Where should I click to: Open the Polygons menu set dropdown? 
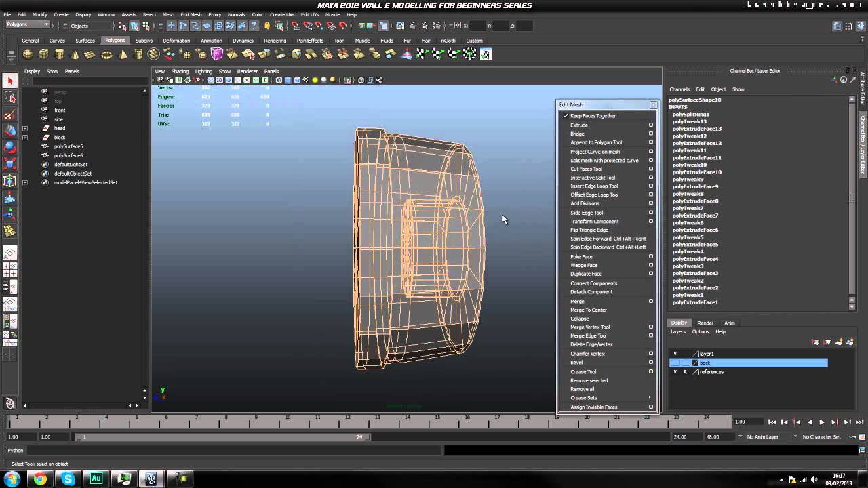28,25
